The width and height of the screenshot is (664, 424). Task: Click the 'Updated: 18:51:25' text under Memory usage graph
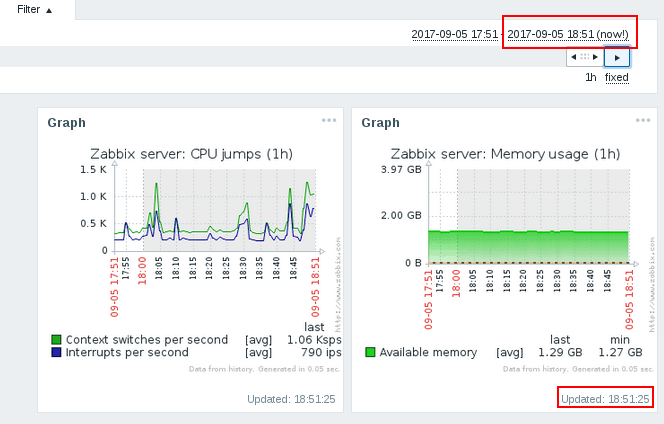pyautogui.click(x=605, y=399)
